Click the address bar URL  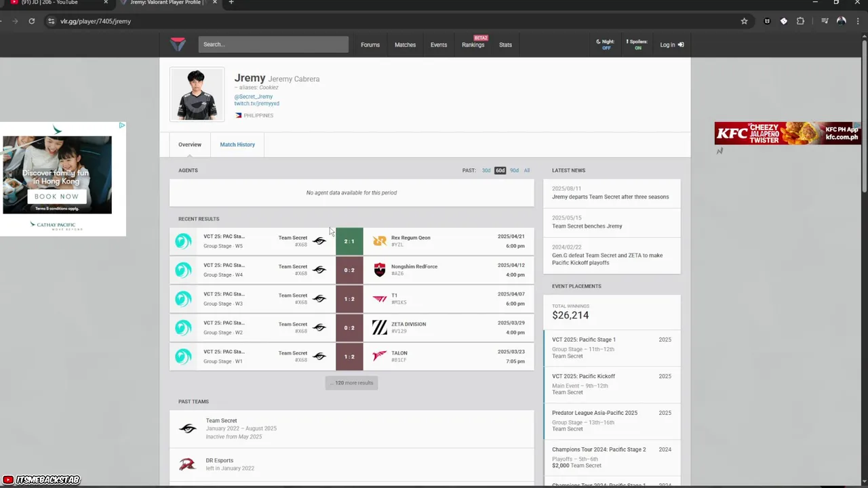[x=96, y=21]
